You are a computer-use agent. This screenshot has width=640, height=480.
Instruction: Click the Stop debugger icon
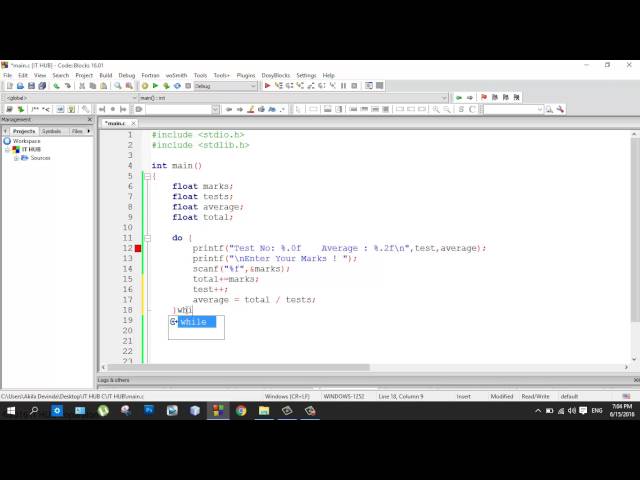coord(354,86)
